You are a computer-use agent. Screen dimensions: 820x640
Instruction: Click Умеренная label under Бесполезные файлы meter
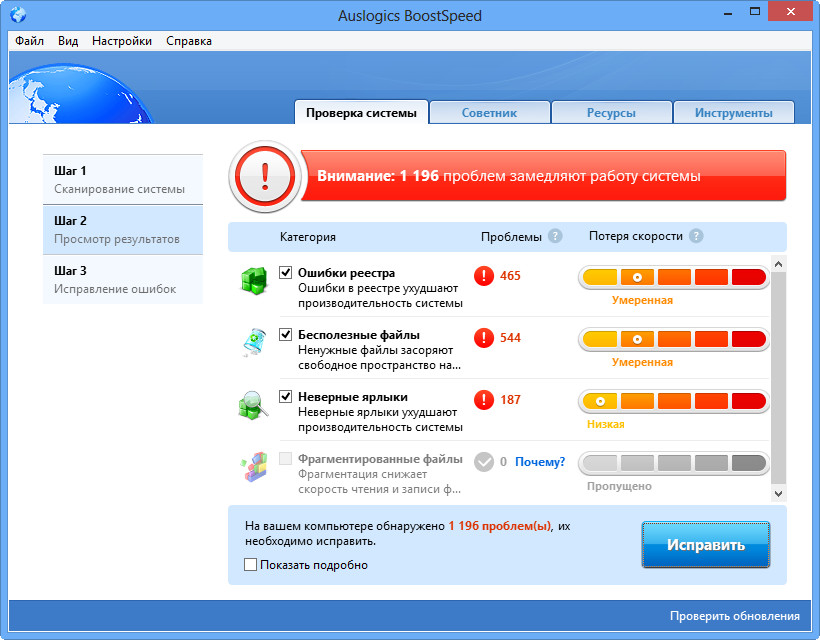(642, 362)
